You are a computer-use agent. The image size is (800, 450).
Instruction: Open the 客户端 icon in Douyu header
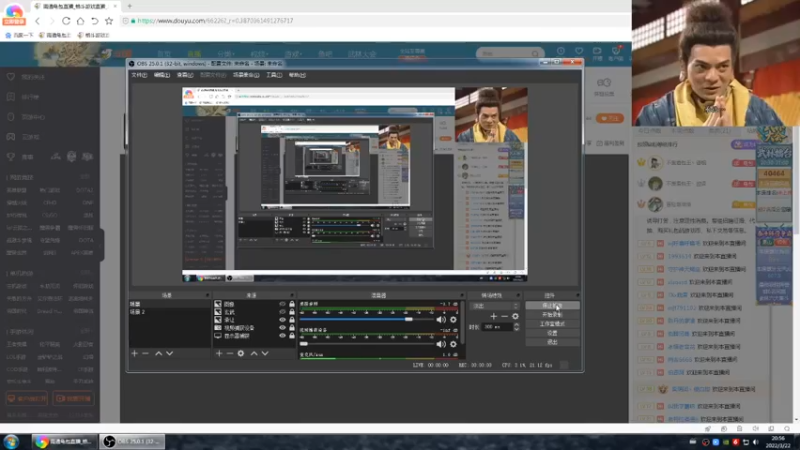pyautogui.click(x=616, y=53)
